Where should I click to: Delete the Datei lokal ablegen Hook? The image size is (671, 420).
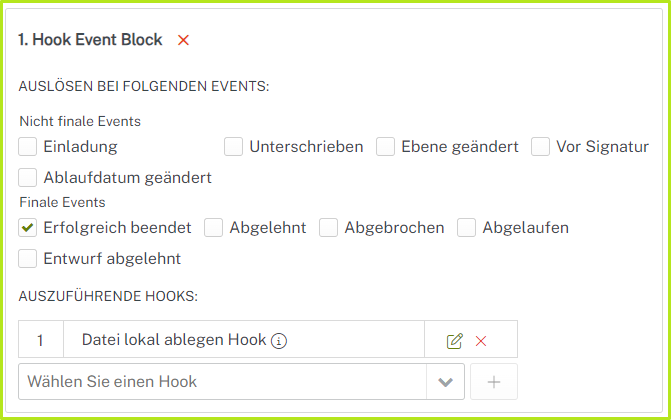(x=481, y=340)
